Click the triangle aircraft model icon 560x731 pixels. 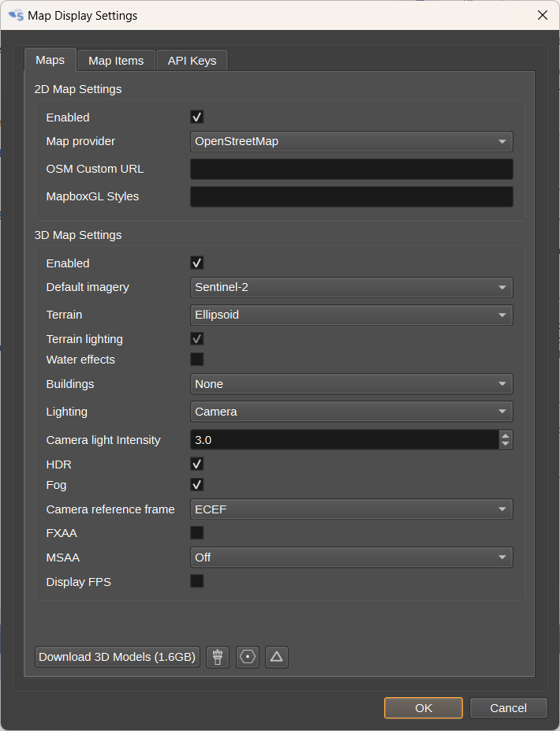[276, 657]
